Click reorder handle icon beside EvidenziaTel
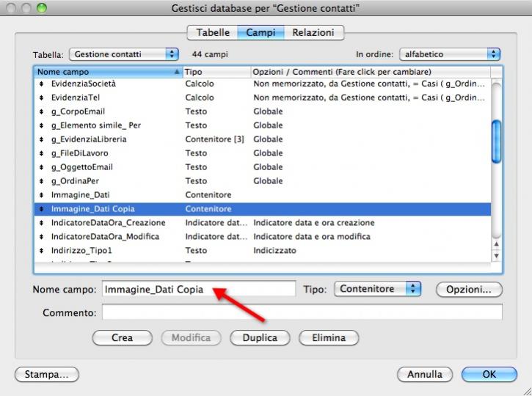Viewport: 532px width, 396px height. point(42,98)
